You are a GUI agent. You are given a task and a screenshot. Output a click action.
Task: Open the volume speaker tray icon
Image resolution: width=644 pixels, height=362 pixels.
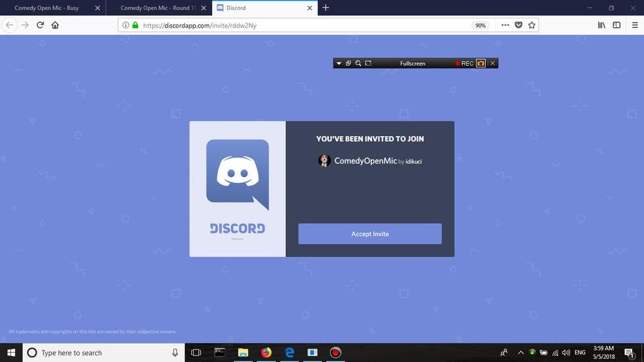click(566, 353)
